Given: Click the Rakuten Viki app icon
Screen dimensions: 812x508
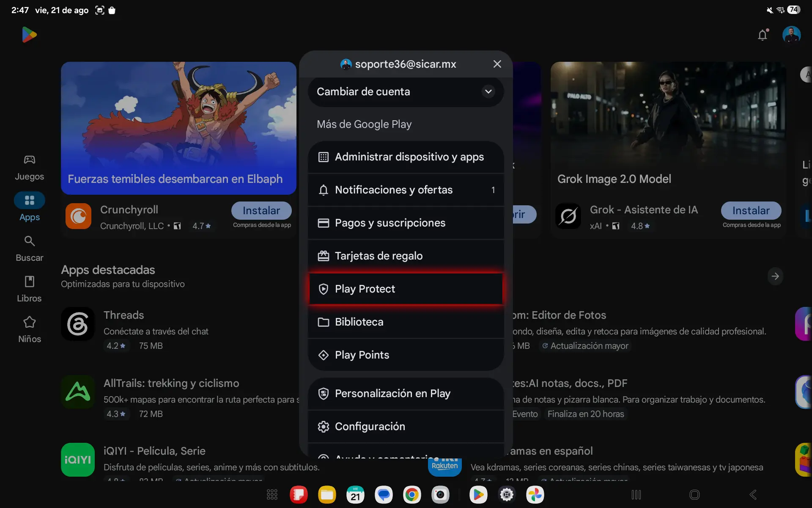Looking at the screenshot, I should coord(444,467).
